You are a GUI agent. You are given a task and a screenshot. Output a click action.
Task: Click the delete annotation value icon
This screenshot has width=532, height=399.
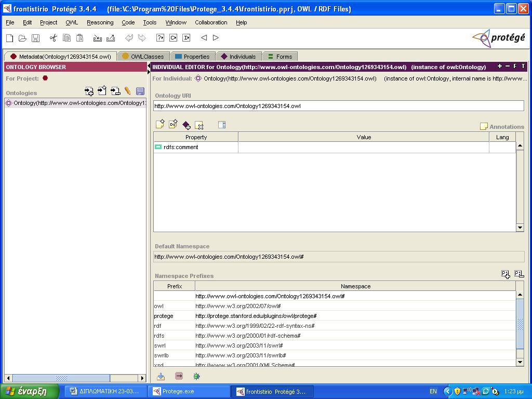coord(199,125)
